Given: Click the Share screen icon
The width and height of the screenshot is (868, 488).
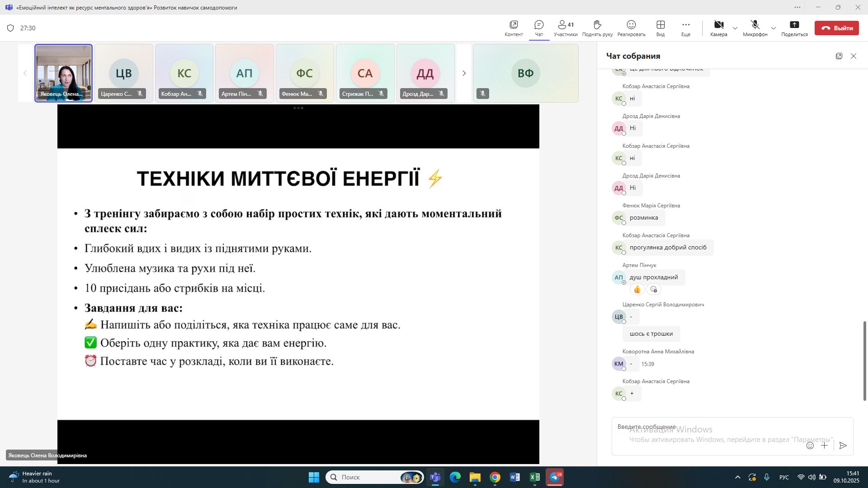Looking at the screenshot, I should click(x=794, y=28).
